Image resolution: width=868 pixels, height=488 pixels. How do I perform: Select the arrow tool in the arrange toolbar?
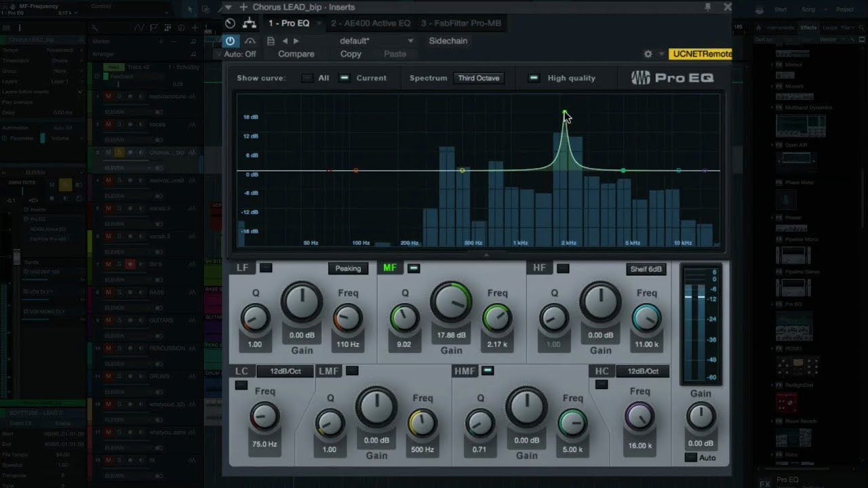pyautogui.click(x=191, y=9)
